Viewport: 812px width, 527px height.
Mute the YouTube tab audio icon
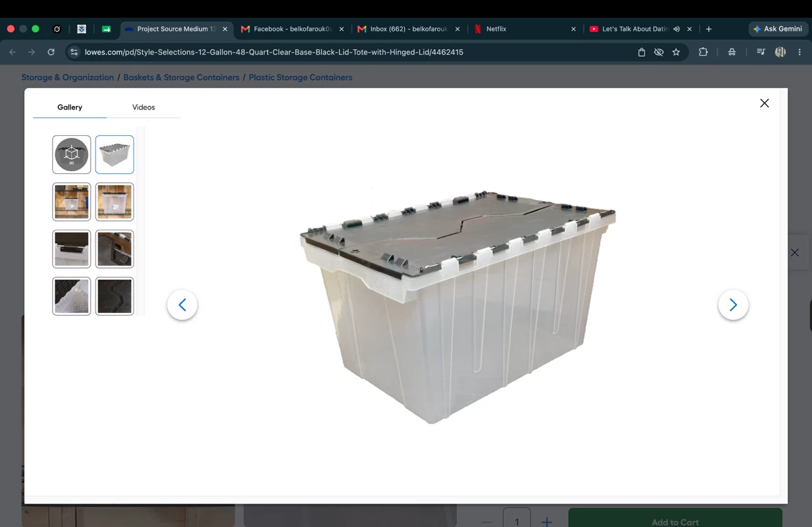676,29
